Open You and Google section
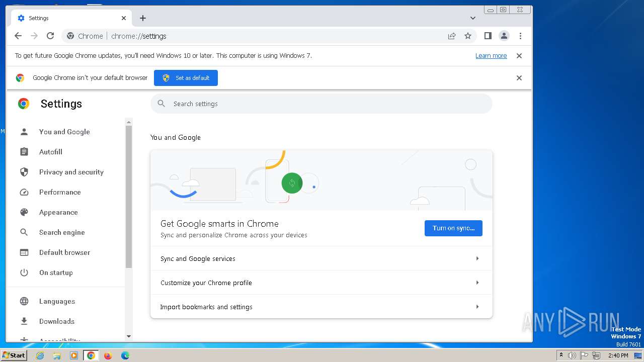 [64, 132]
